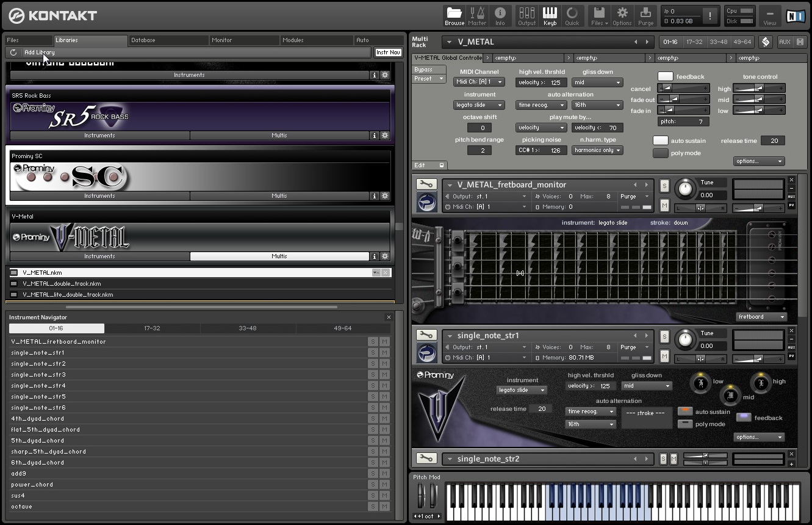The image size is (812, 525).
Task: Open Multis of the V-Metal library
Action: [x=279, y=256]
